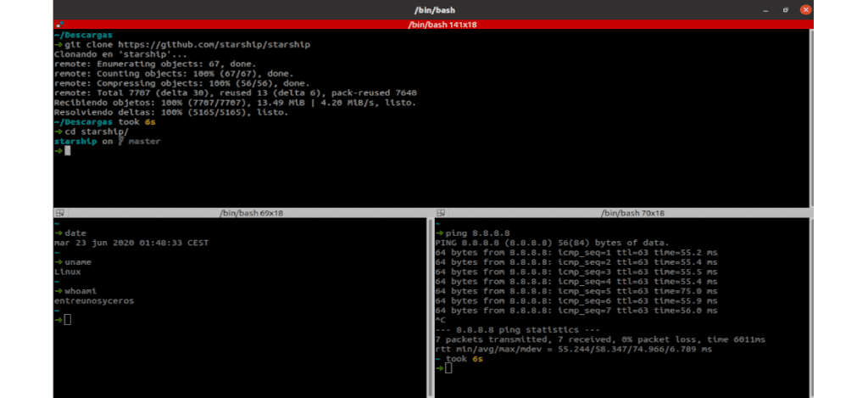The height and width of the screenshot is (398, 868).
Task: Focus the prompt cursor below whoami output
Action: click(68, 319)
